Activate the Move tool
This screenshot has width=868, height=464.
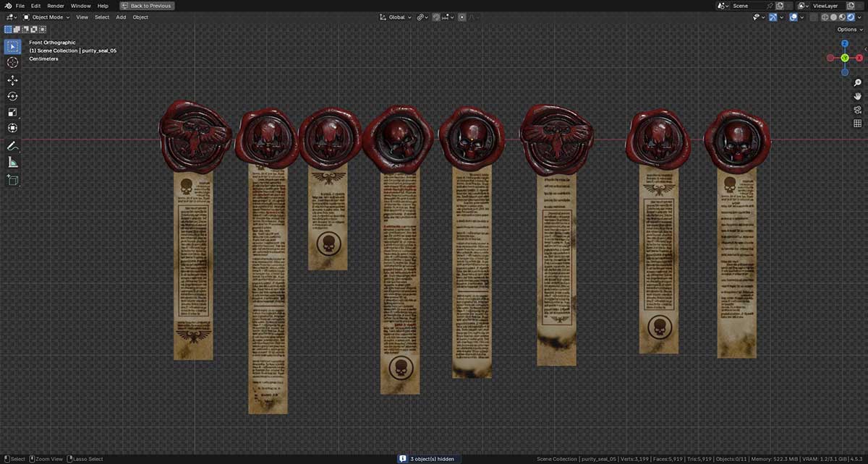(12, 80)
